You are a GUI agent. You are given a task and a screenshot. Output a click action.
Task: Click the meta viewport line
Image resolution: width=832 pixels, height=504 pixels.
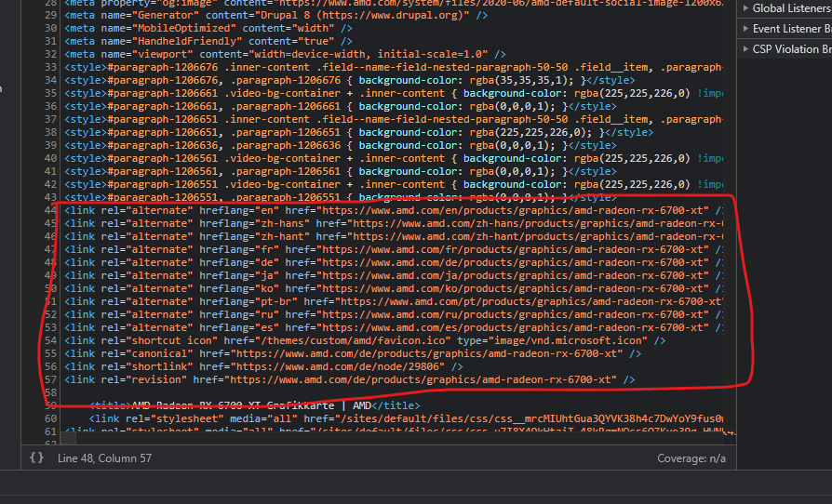(x=285, y=54)
